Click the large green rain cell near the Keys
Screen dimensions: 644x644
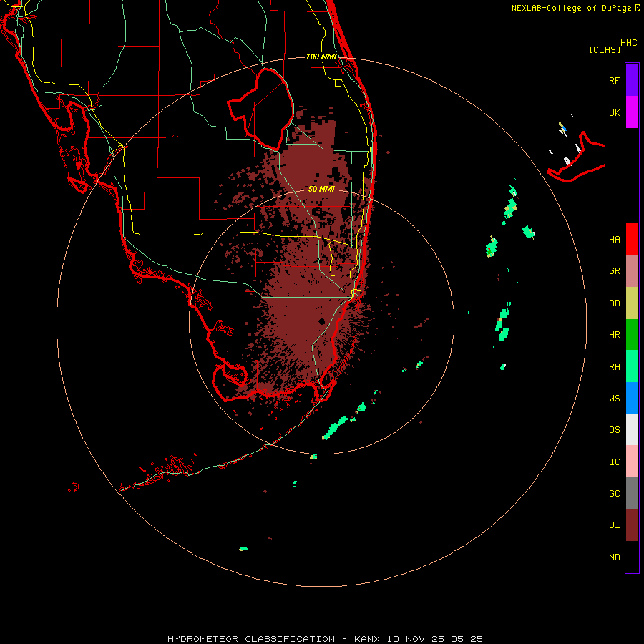(x=335, y=429)
